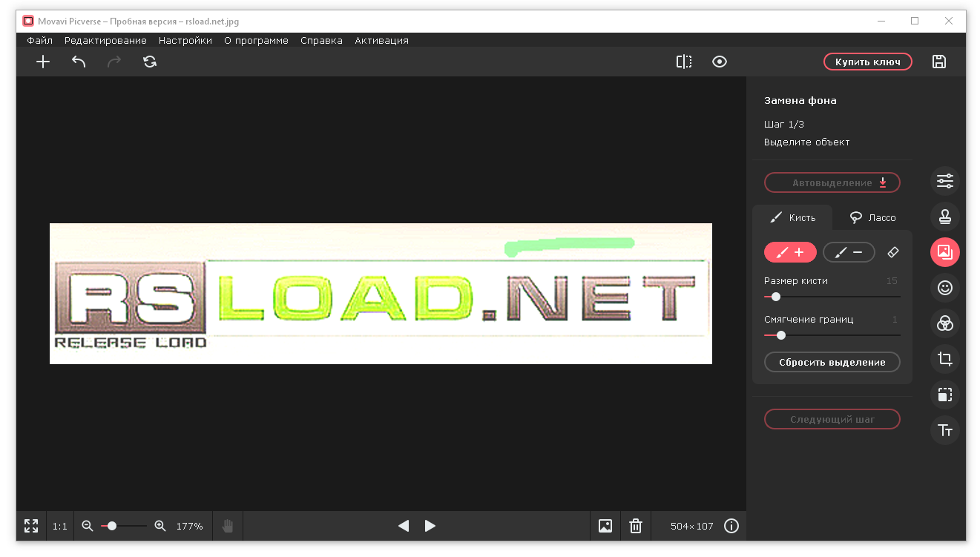Open the Resize tool
980x557 pixels.
tap(945, 395)
